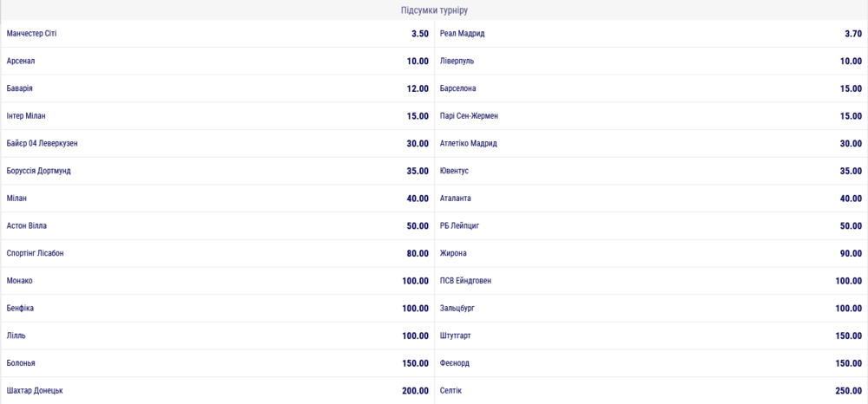
Task: Pick Ліверпуль at 10.00
Action: click(x=651, y=61)
